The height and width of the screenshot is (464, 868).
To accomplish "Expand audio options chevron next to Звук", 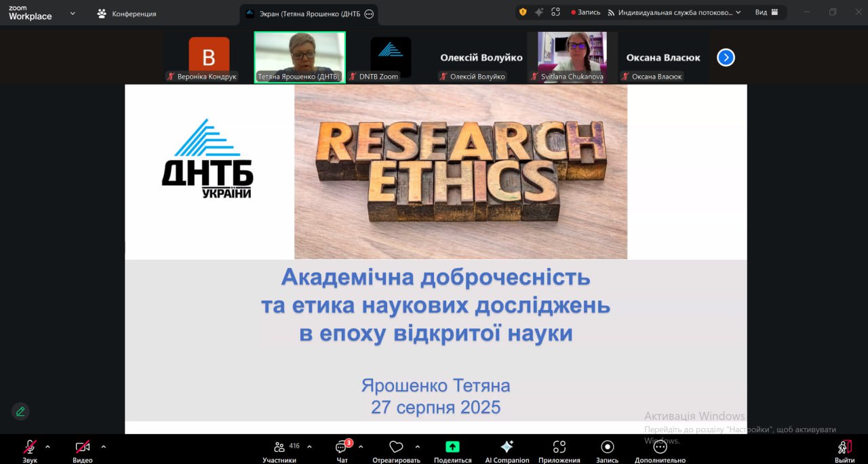I will pos(48,448).
